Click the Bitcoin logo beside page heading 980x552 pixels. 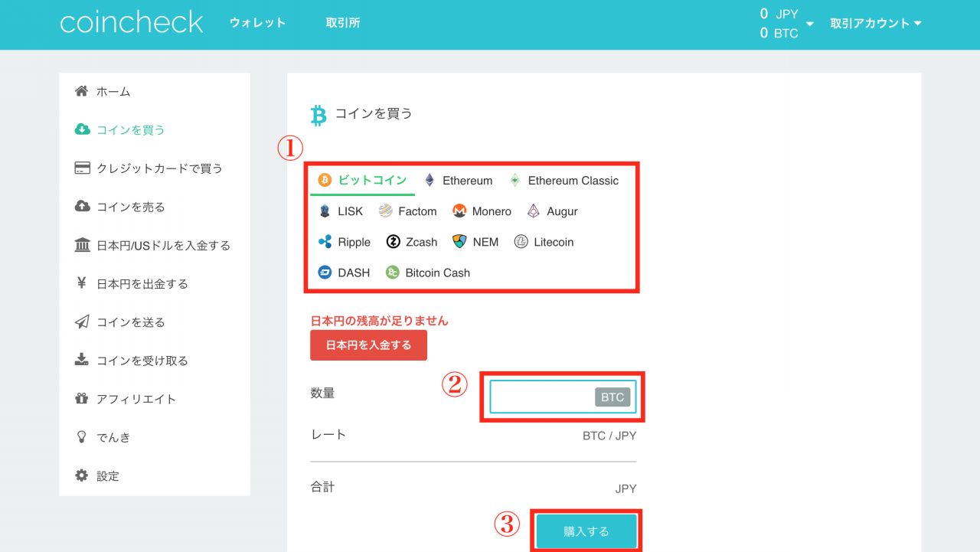(x=318, y=115)
